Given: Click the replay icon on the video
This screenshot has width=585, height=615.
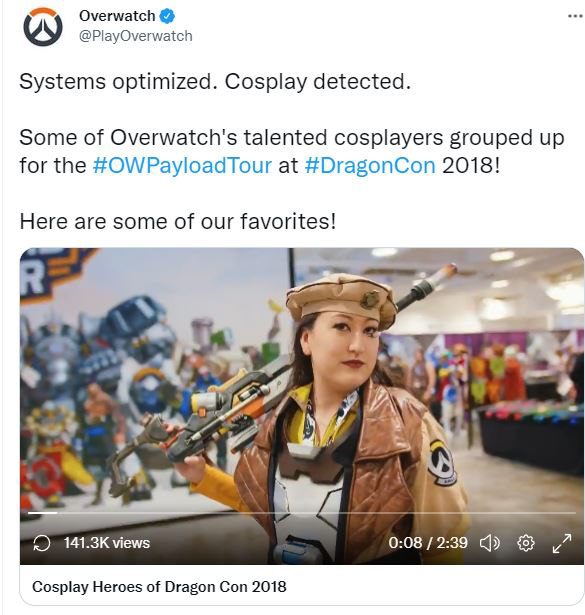Looking at the screenshot, I should 42,543.
